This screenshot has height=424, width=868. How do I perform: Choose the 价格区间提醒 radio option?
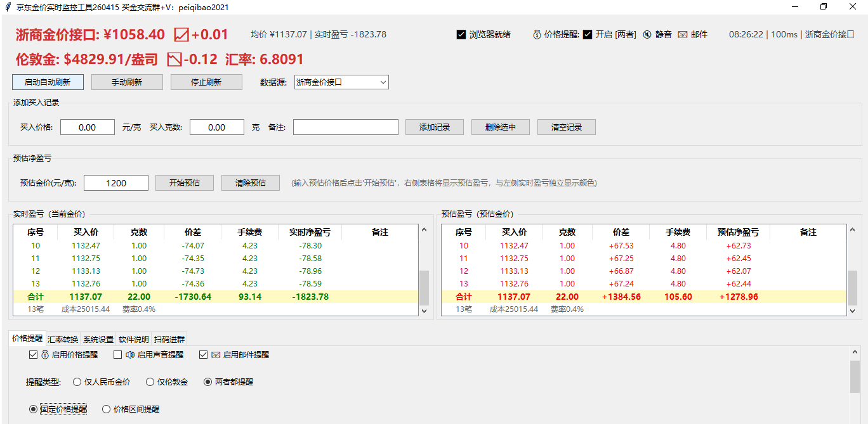pyautogui.click(x=107, y=409)
